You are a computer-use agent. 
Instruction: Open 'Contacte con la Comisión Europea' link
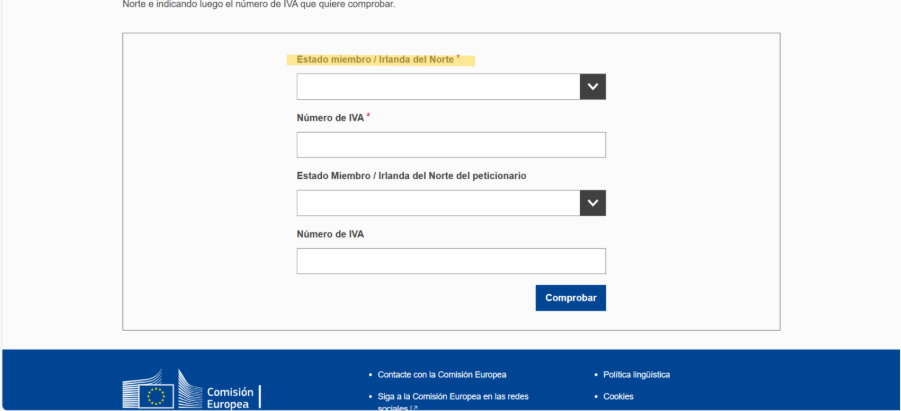point(442,375)
